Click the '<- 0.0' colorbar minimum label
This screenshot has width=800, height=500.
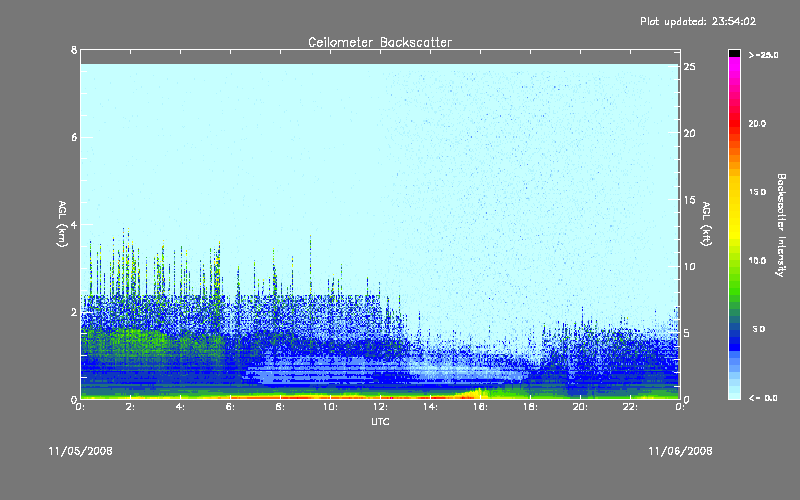point(763,398)
